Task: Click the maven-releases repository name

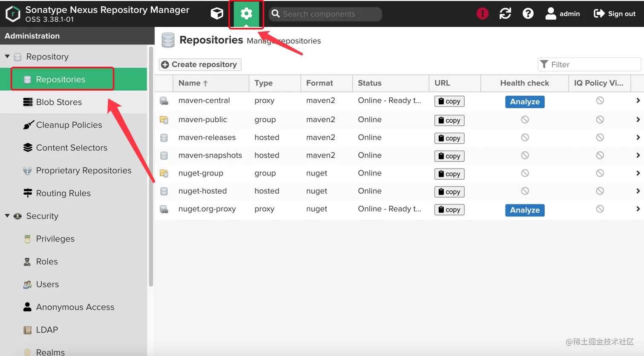Action: tap(207, 138)
